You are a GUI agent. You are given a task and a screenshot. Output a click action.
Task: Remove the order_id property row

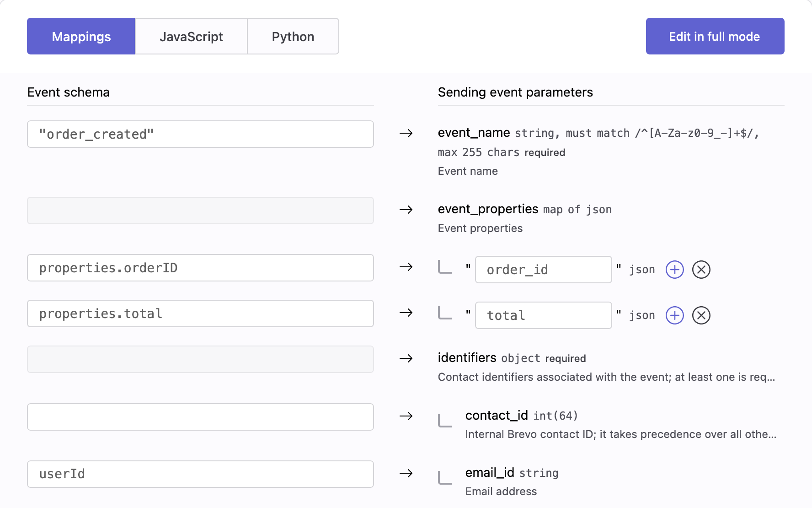[701, 270]
